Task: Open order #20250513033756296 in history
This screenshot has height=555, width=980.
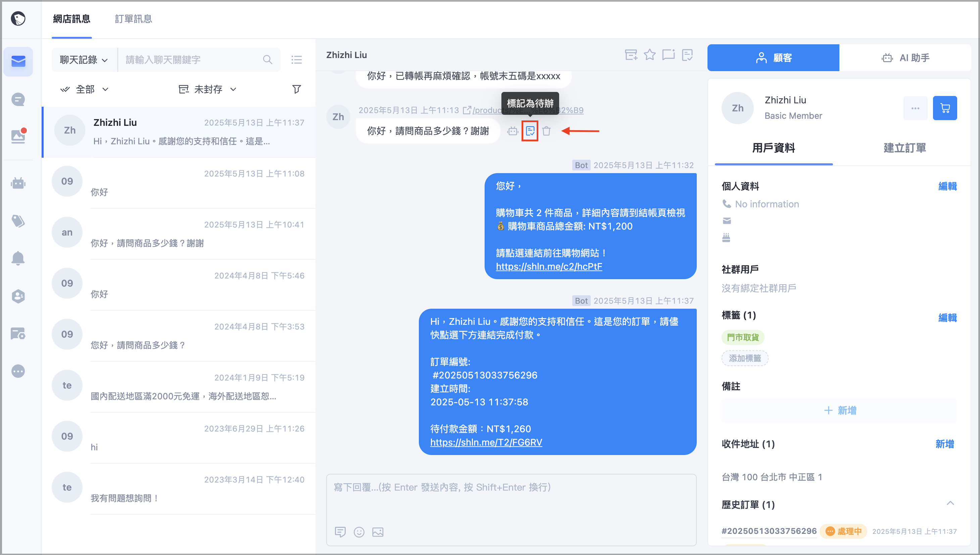Action: (769, 531)
